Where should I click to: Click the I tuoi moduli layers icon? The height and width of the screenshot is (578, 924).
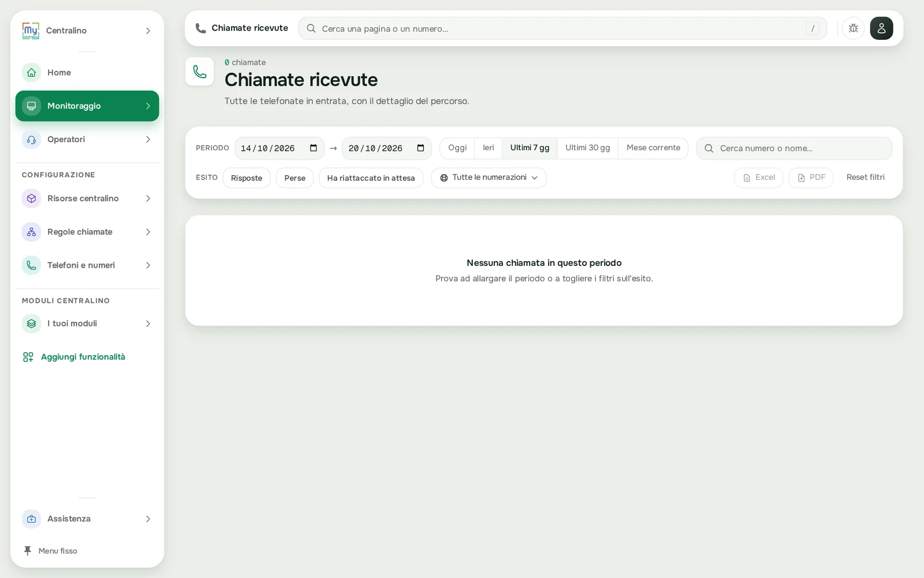(31, 324)
